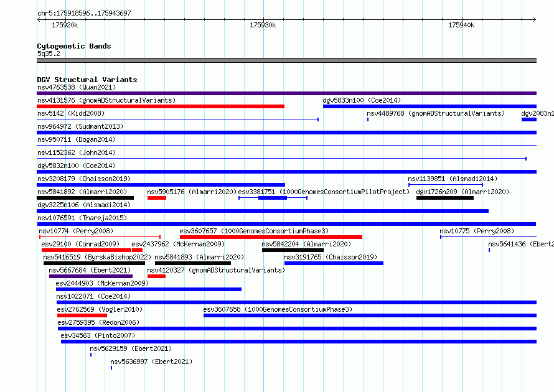The height and width of the screenshot is (392, 554).
Task: Select the nsv1022071 (Coe2014) bar
Action: [296, 302]
